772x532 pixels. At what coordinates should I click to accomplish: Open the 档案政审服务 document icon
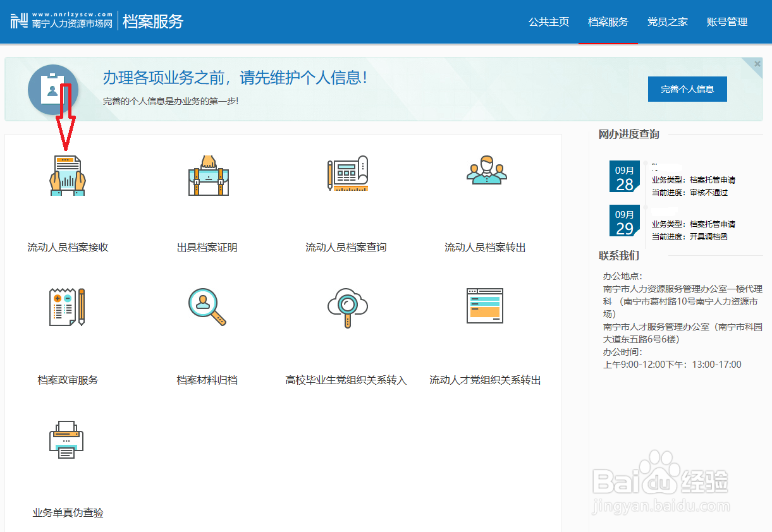(66, 308)
